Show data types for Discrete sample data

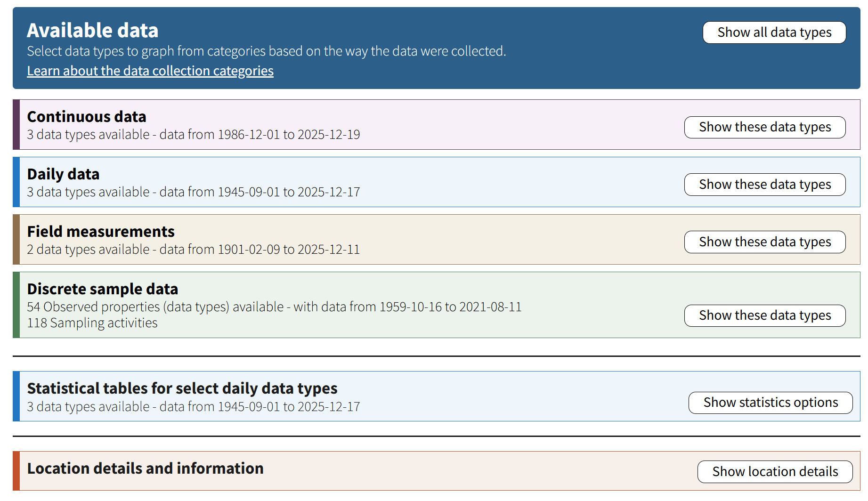click(764, 315)
